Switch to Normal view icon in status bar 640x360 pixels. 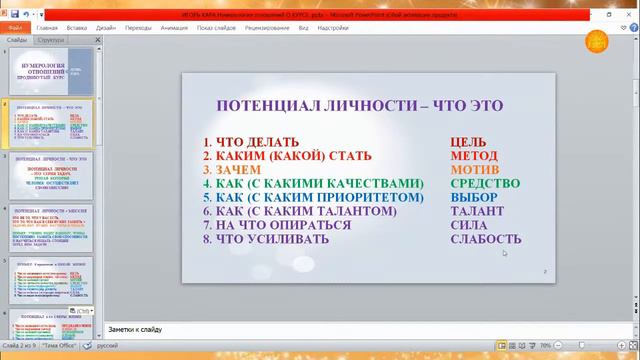pos(502,346)
